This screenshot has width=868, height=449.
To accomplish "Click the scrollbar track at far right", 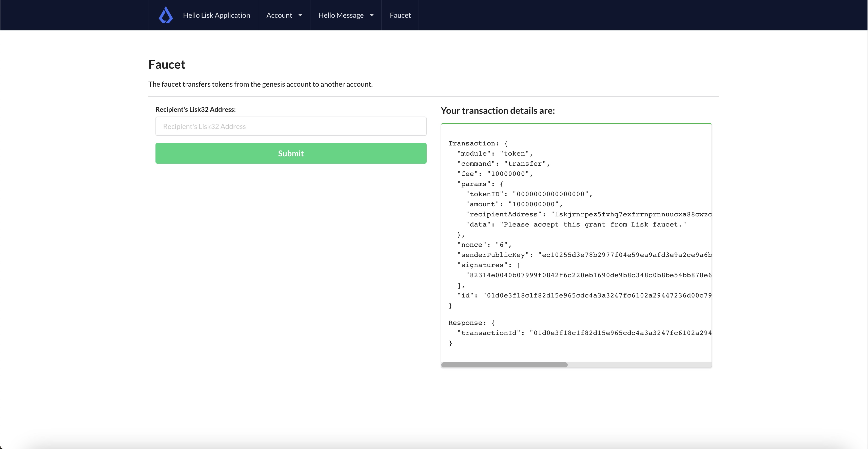I will point(691,365).
